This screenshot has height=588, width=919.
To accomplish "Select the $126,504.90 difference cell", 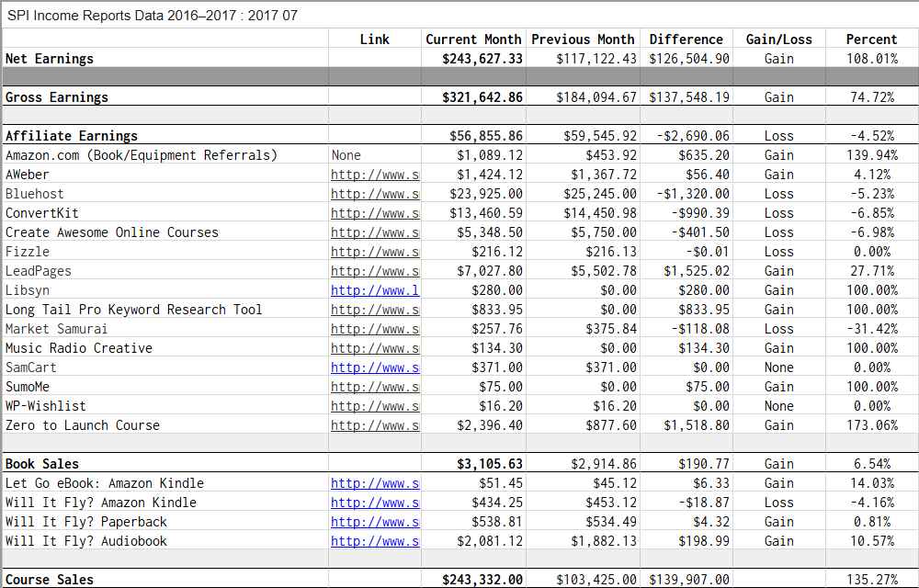I will (689, 59).
